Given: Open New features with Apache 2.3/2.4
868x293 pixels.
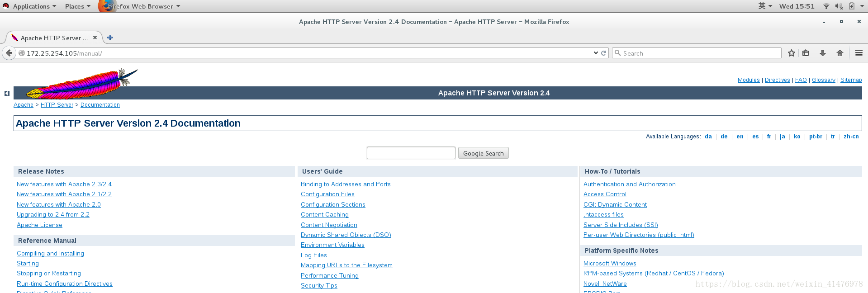Looking at the screenshot, I should point(64,184).
